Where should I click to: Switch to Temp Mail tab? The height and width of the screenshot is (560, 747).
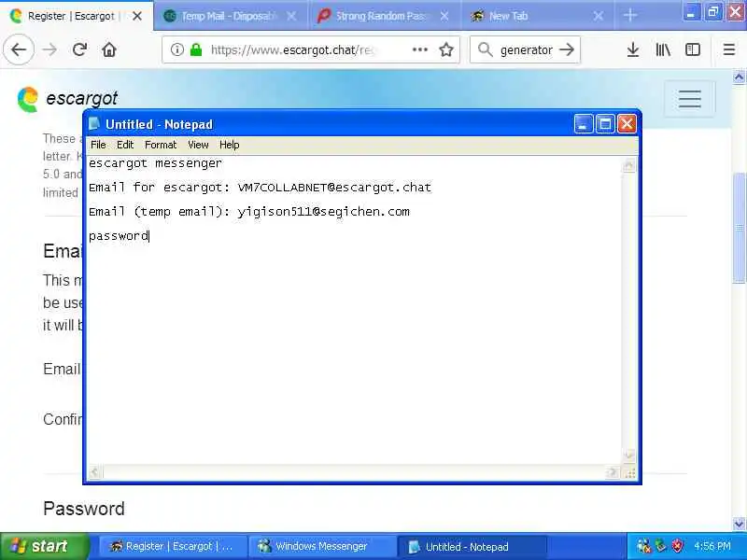(x=229, y=16)
